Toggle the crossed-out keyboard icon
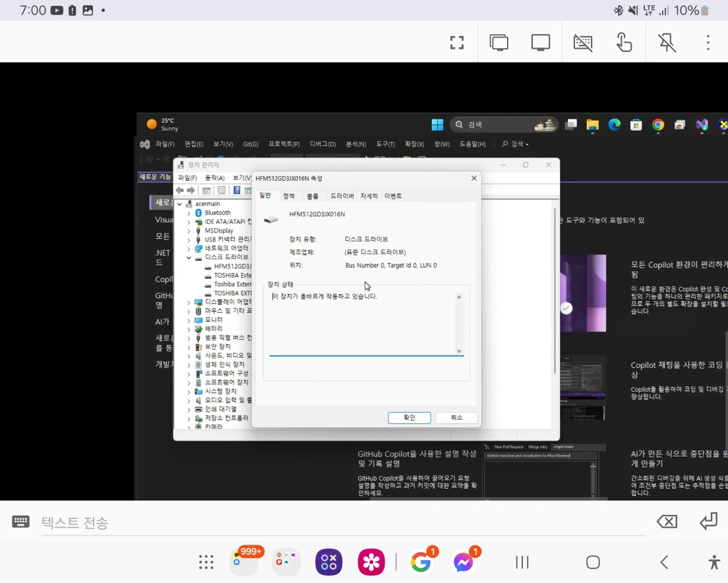The width and height of the screenshot is (728, 583). [x=582, y=43]
